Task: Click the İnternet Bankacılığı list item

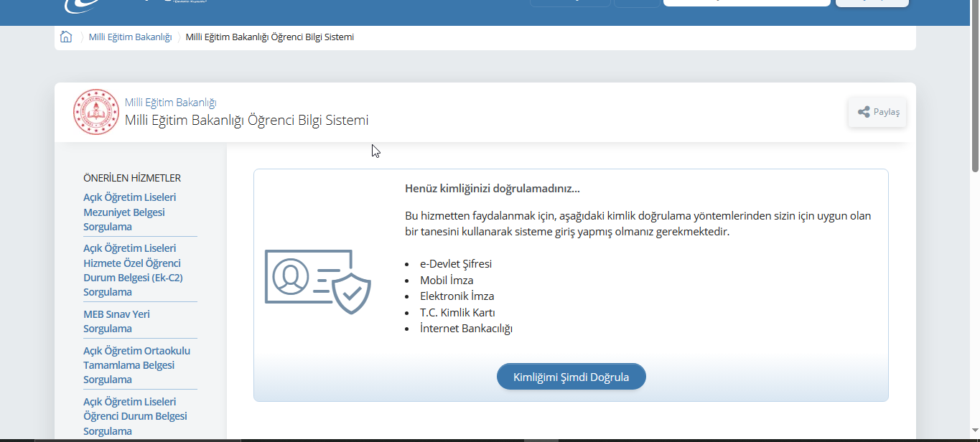Action: tap(466, 328)
